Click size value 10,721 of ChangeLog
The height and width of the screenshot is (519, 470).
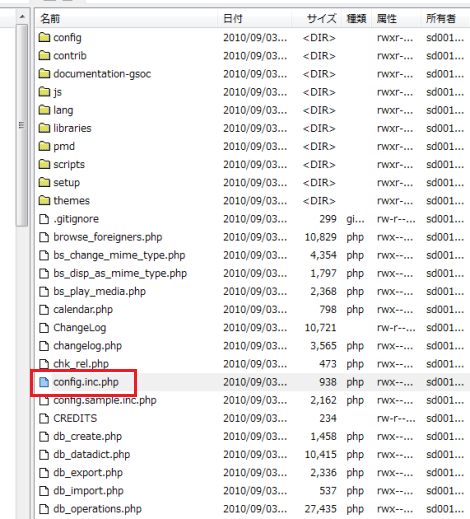(320, 328)
